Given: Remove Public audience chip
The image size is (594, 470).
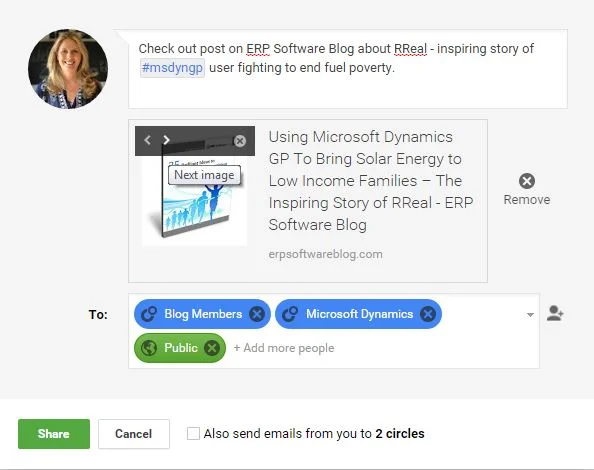Looking at the screenshot, I should click(212, 348).
